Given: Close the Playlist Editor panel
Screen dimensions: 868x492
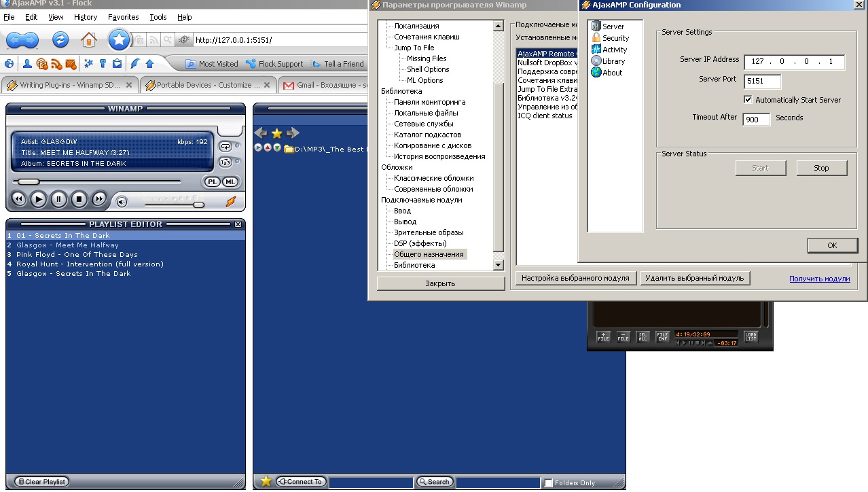Looking at the screenshot, I should [238, 224].
